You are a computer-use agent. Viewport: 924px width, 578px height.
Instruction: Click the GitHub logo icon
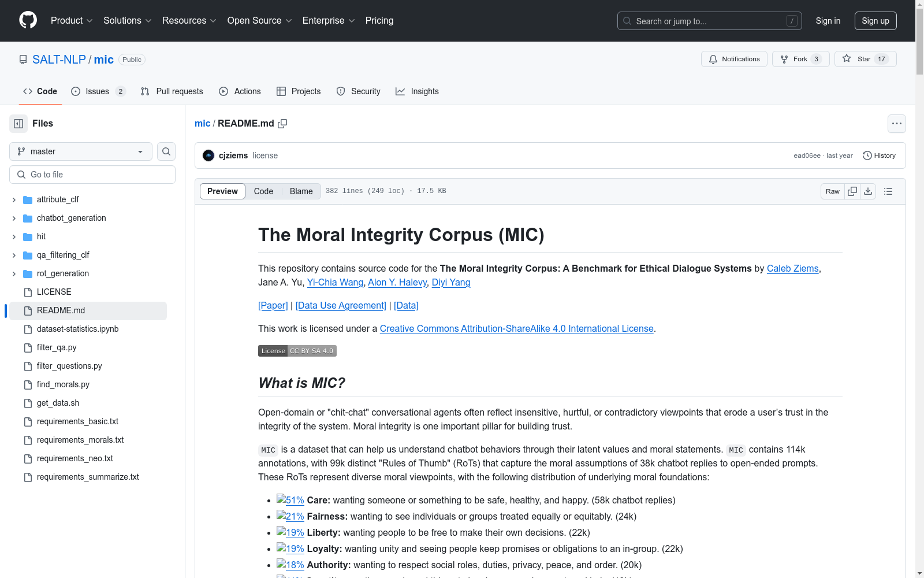pos(28,20)
